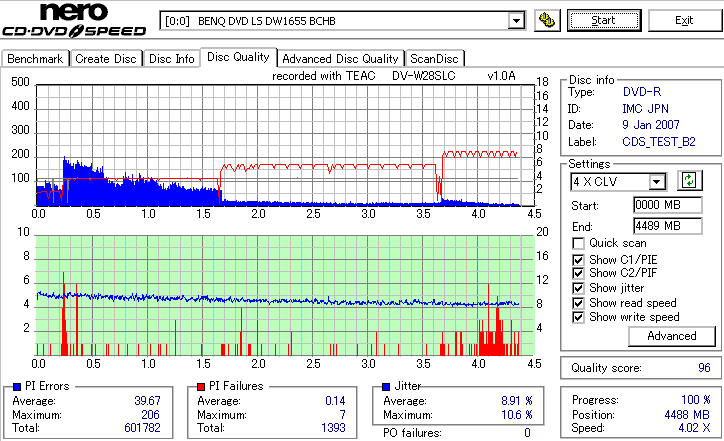Click the Nero CD-DVD Speed logo

pyautogui.click(x=74, y=20)
